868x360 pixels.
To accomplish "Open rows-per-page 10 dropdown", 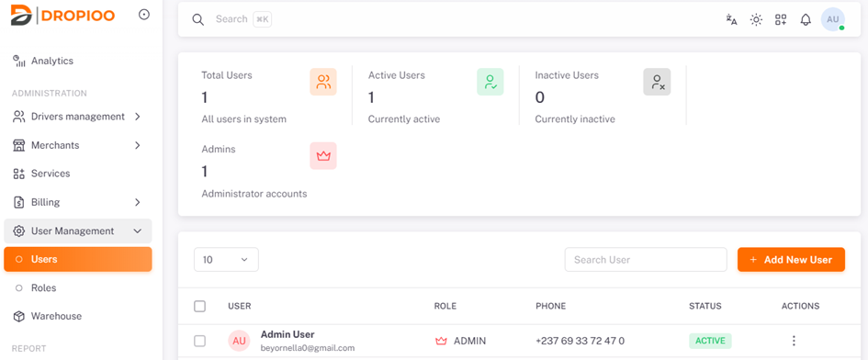I will 226,260.
